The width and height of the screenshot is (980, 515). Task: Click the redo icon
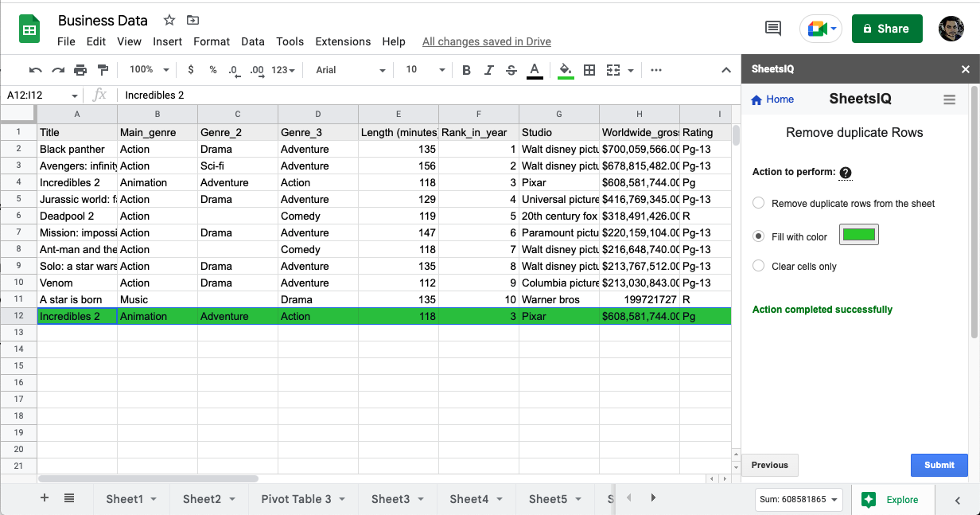pyautogui.click(x=58, y=70)
